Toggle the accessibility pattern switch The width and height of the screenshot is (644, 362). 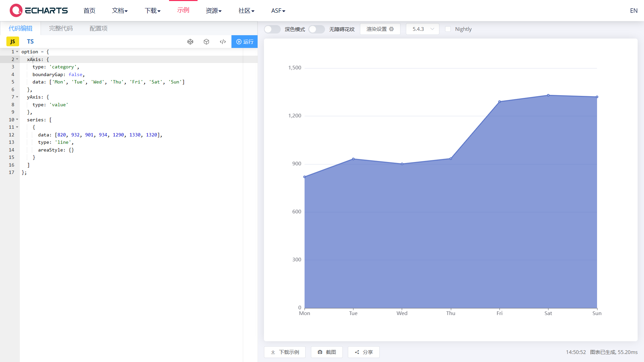coord(316,29)
